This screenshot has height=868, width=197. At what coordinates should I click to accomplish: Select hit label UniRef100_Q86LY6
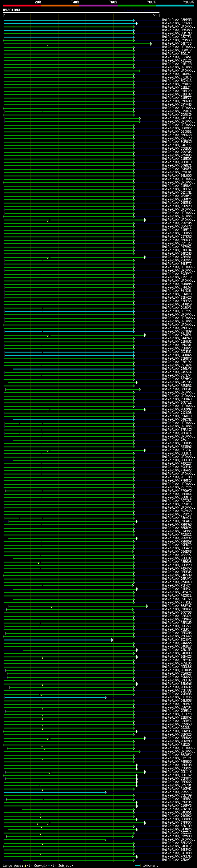coord(176,369)
